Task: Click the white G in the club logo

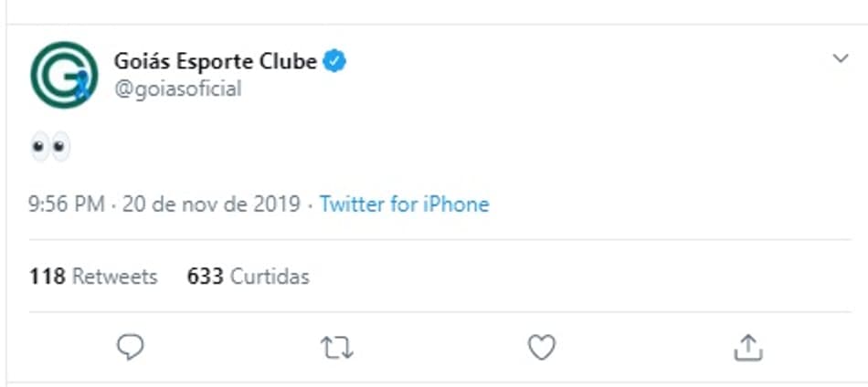Action: coord(59,76)
